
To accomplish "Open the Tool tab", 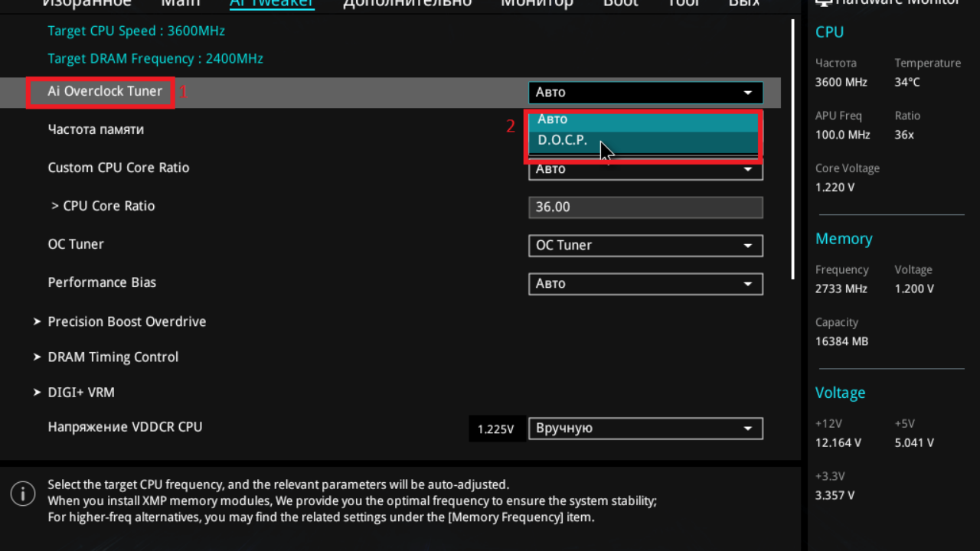I will (x=684, y=3).
